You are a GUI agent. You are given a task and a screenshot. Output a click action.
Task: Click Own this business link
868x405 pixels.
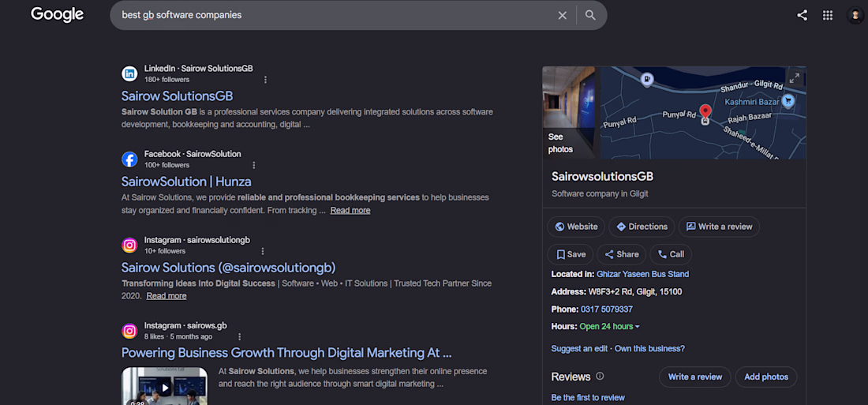(x=650, y=348)
